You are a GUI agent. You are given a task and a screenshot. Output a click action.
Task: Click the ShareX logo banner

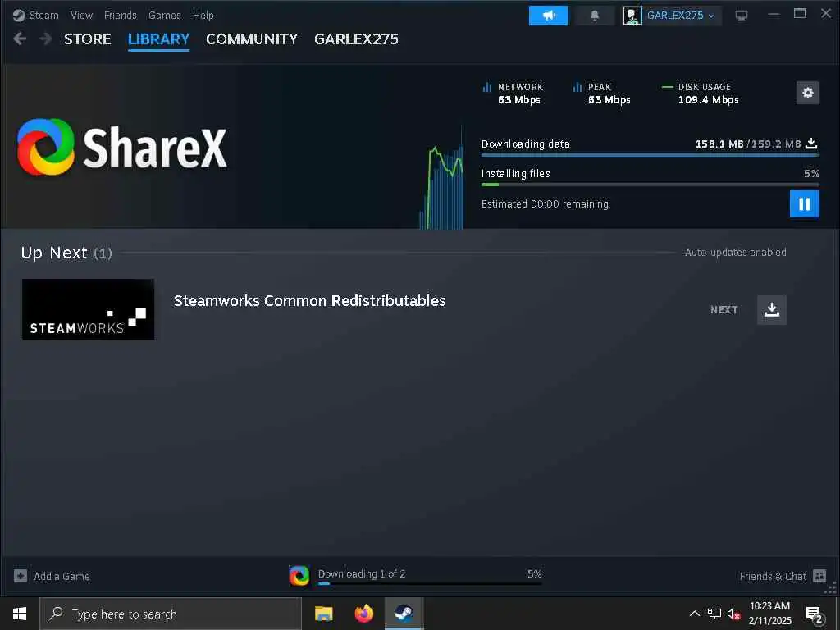point(122,148)
